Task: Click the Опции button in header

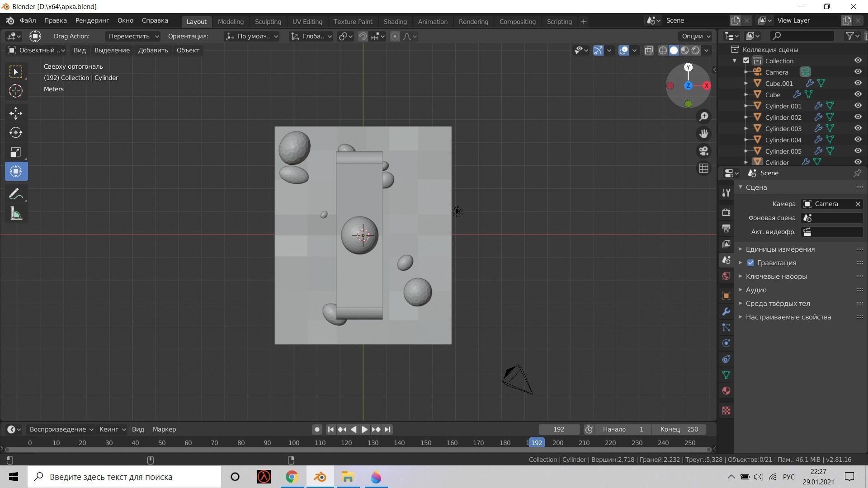Action: 695,36
